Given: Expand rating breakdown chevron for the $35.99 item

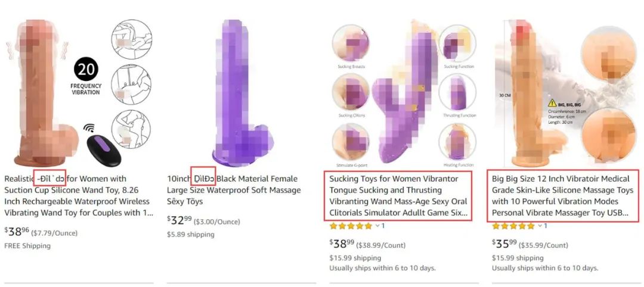Looking at the screenshot, I should click(x=540, y=226).
